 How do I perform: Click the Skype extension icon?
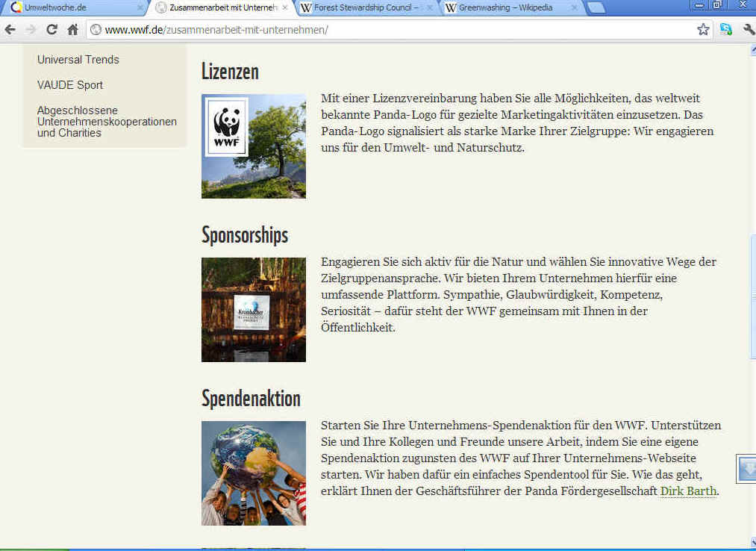(725, 30)
